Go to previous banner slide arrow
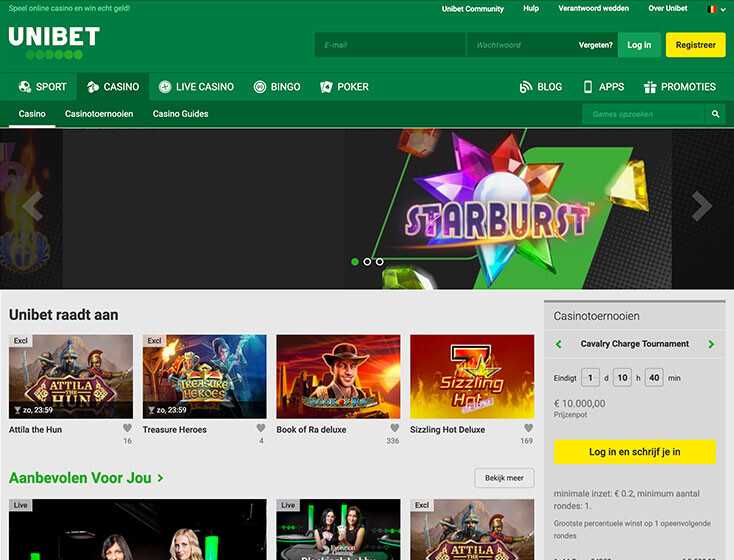Viewport: 734px width, 560px height. click(33, 206)
